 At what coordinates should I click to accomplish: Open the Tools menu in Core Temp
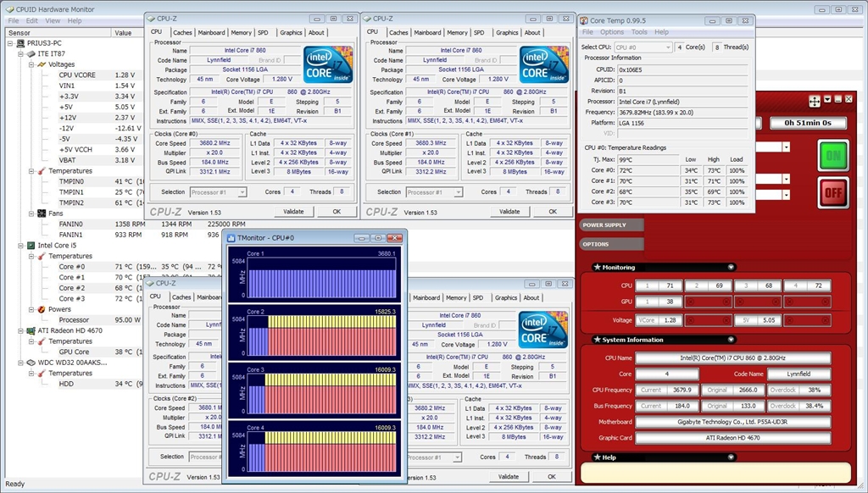tap(637, 32)
